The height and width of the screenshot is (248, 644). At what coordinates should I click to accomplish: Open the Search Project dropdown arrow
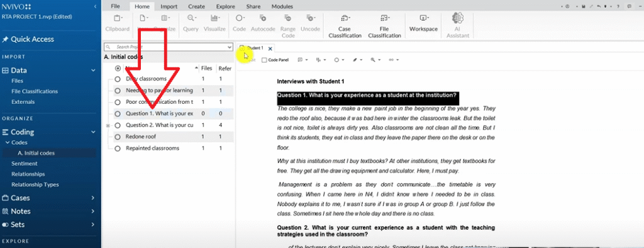(230, 47)
